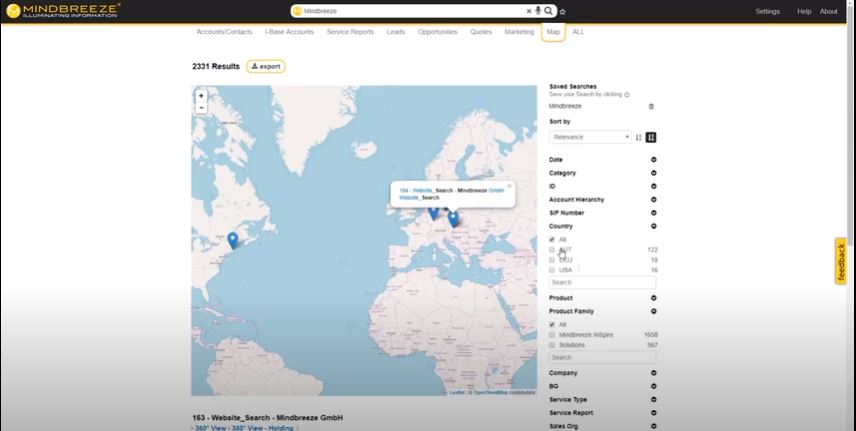Expand the Product filter
Screen dimensions: 856x431
click(653, 298)
